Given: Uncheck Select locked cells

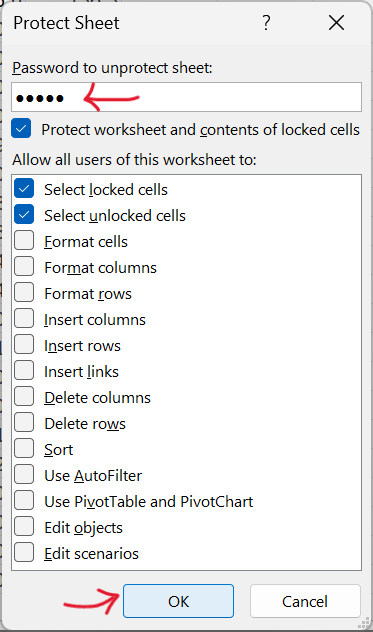Looking at the screenshot, I should tap(24, 189).
